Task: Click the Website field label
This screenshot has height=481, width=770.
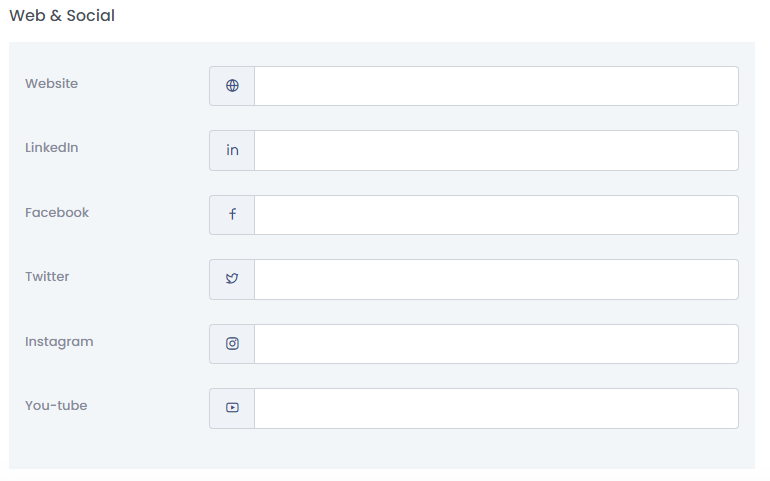Action: [51, 84]
